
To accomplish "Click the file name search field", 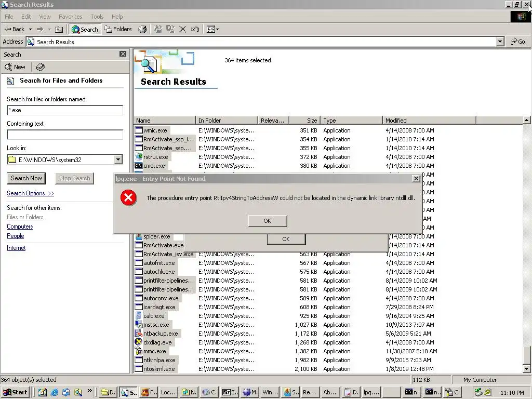I will [65, 110].
